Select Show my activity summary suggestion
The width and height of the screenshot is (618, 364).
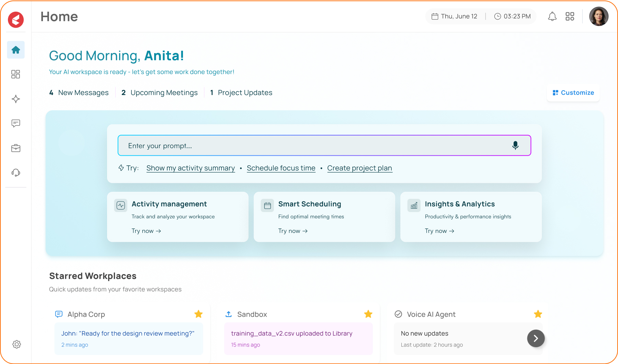pyautogui.click(x=191, y=168)
